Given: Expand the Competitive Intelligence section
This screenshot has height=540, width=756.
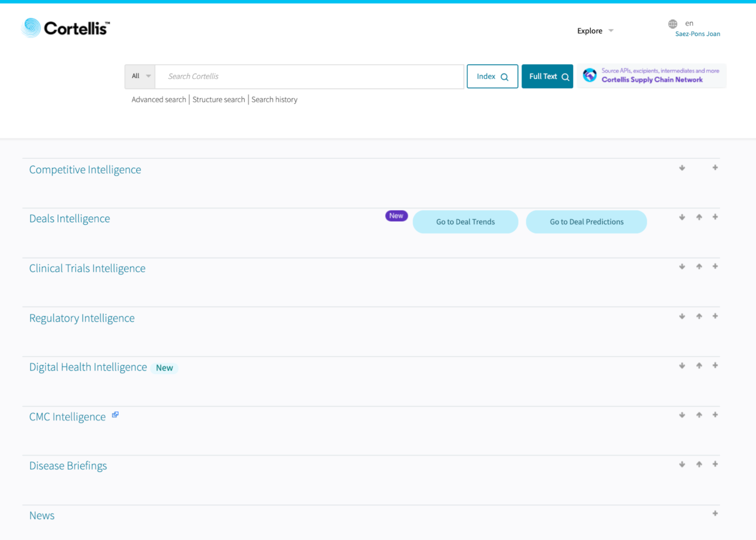Looking at the screenshot, I should [715, 167].
